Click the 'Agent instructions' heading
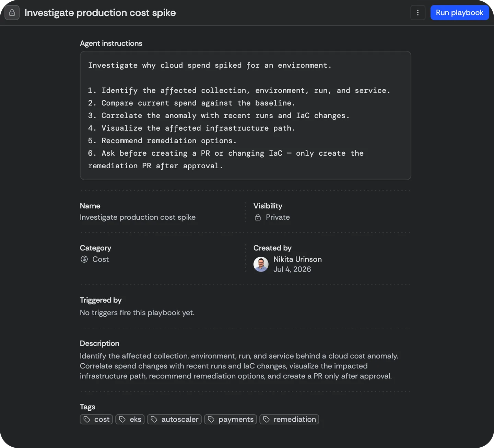This screenshot has height=448, width=494. (111, 43)
